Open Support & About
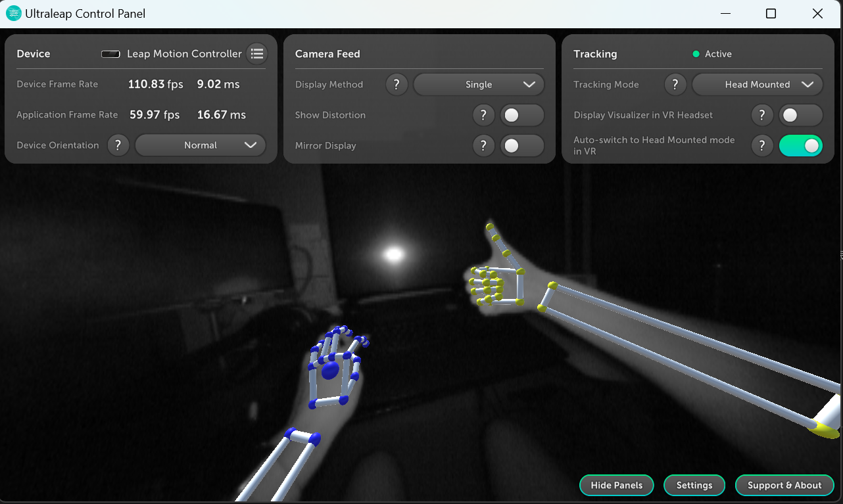Image resolution: width=843 pixels, height=504 pixels. (784, 485)
